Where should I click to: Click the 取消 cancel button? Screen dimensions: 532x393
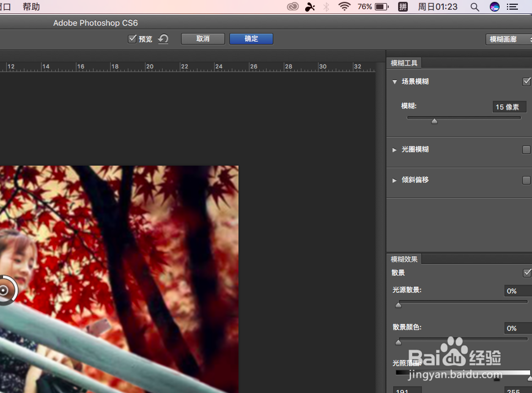point(202,39)
